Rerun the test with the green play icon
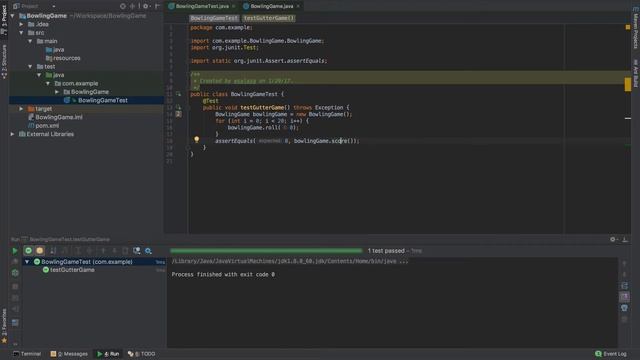This screenshot has width=640, height=360. point(15,251)
